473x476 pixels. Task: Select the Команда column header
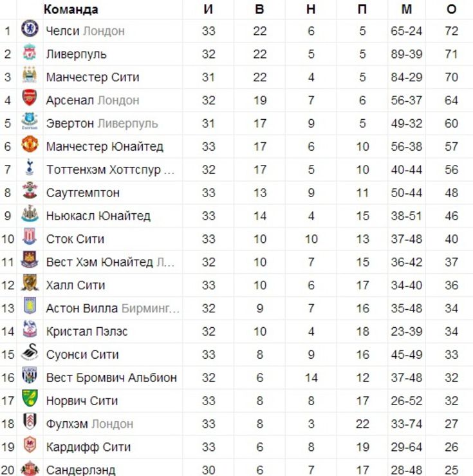point(71,10)
